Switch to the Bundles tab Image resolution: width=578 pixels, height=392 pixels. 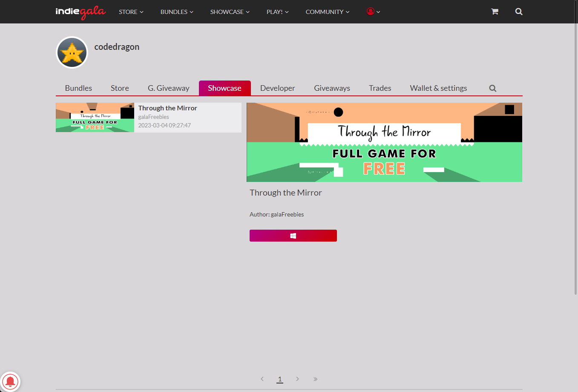(x=78, y=88)
